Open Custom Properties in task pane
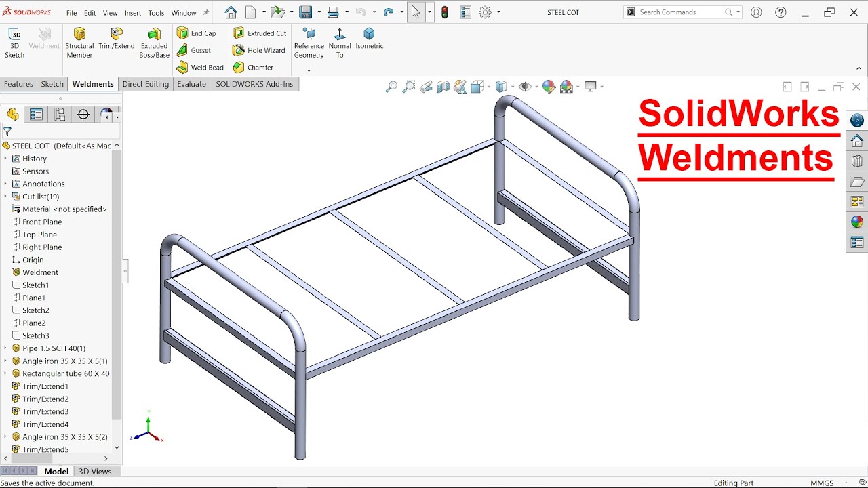The image size is (868, 488). [857, 242]
